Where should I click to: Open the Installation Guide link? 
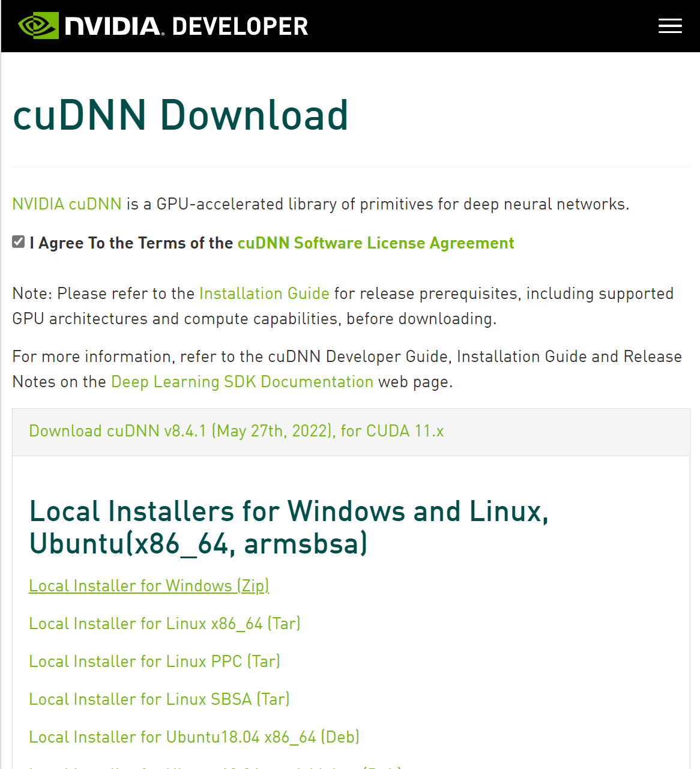click(264, 294)
